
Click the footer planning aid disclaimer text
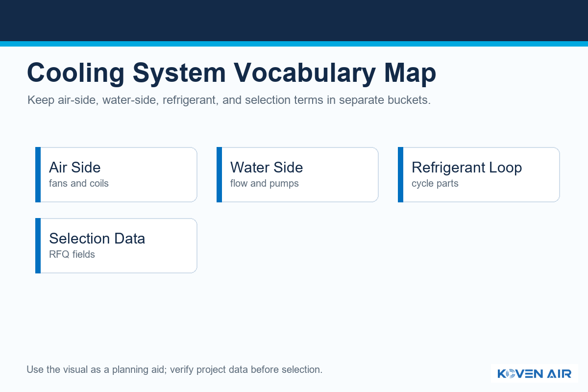pyautogui.click(x=174, y=369)
